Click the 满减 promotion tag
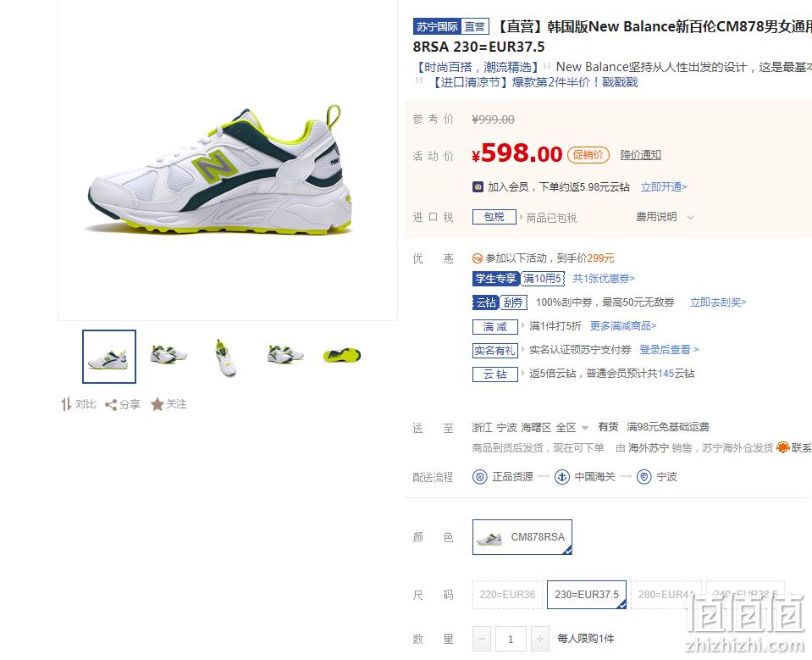The width and height of the screenshot is (812, 660). 495,327
